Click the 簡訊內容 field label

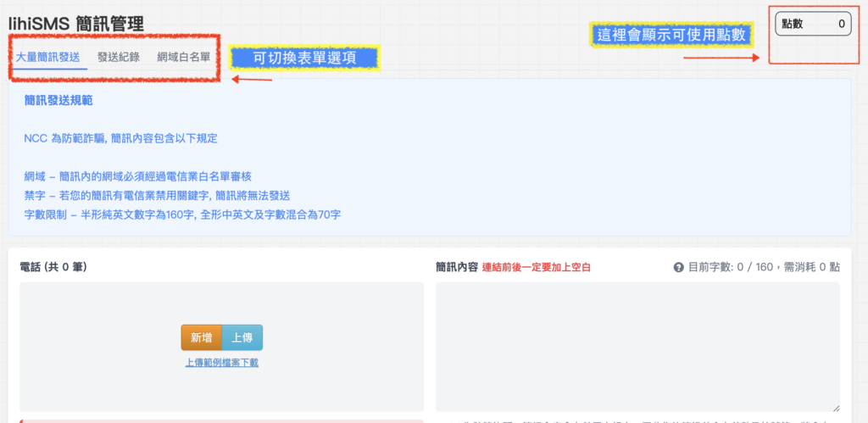457,267
